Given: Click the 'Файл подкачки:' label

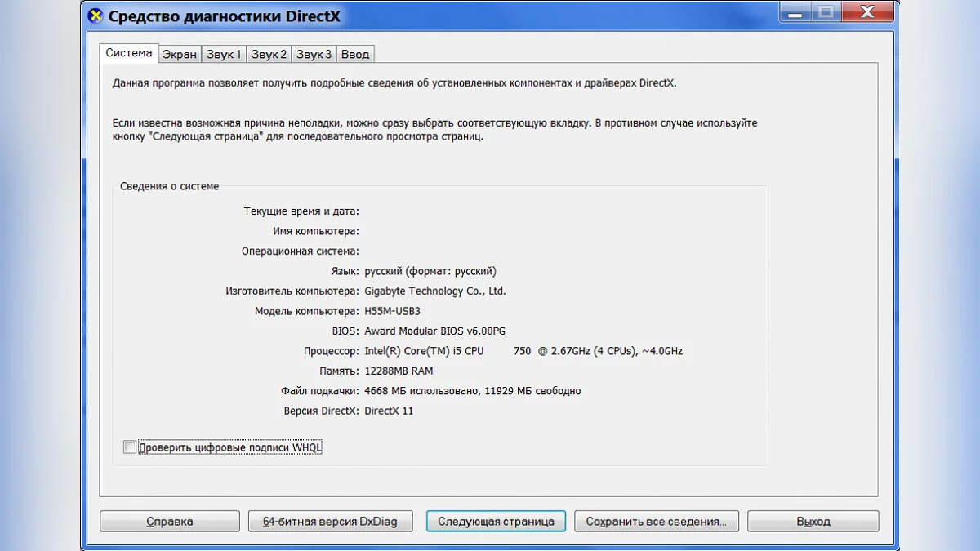Looking at the screenshot, I should click(320, 391).
